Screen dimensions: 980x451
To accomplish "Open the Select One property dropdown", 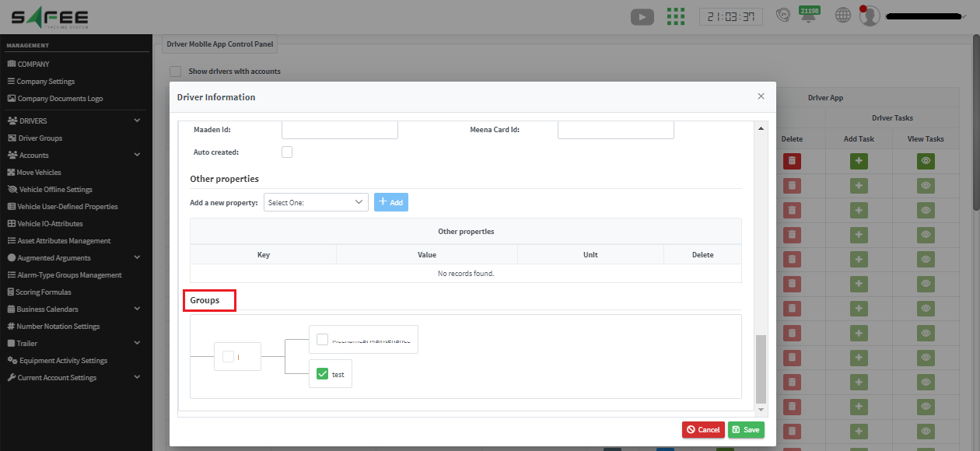I will [316, 202].
